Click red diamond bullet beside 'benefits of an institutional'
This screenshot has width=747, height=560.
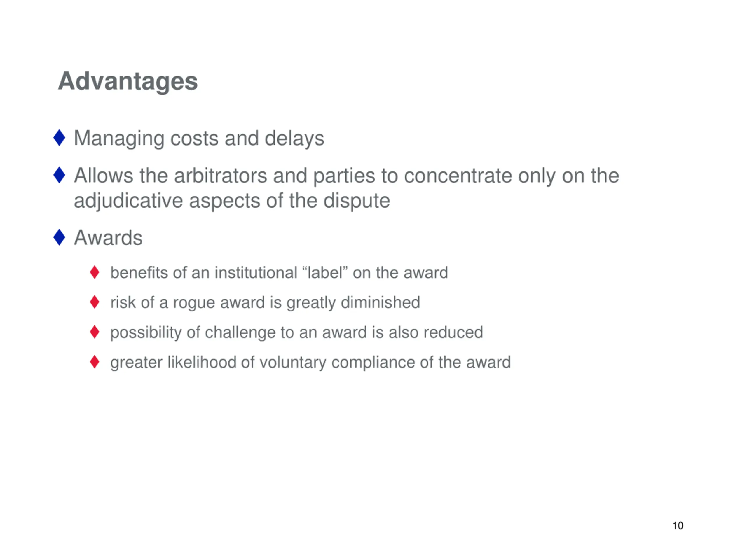95,272
